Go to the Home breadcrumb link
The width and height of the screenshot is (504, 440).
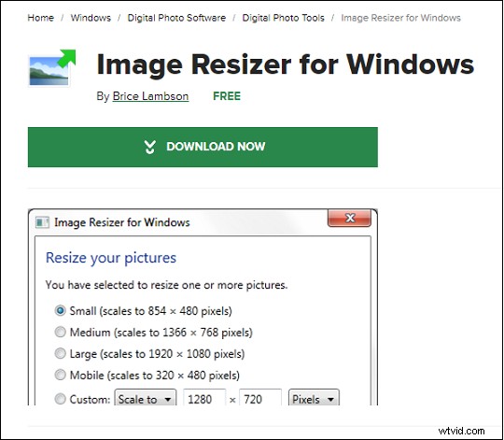click(40, 18)
